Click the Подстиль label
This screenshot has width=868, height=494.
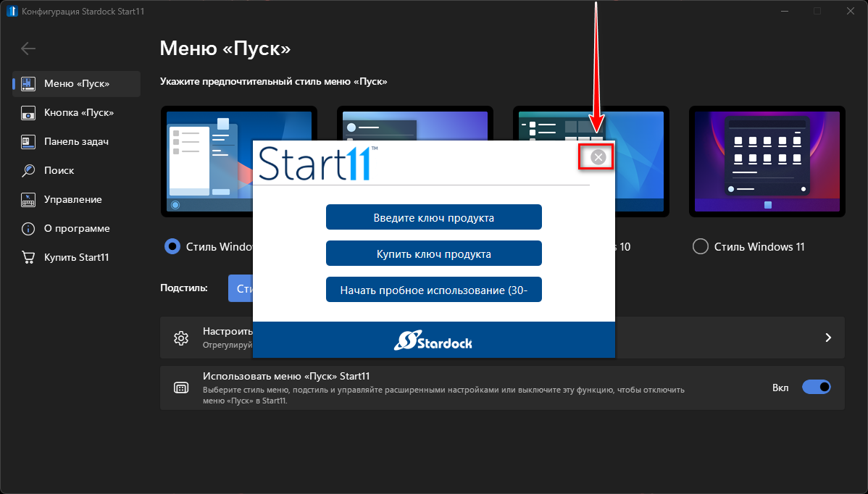(x=184, y=288)
